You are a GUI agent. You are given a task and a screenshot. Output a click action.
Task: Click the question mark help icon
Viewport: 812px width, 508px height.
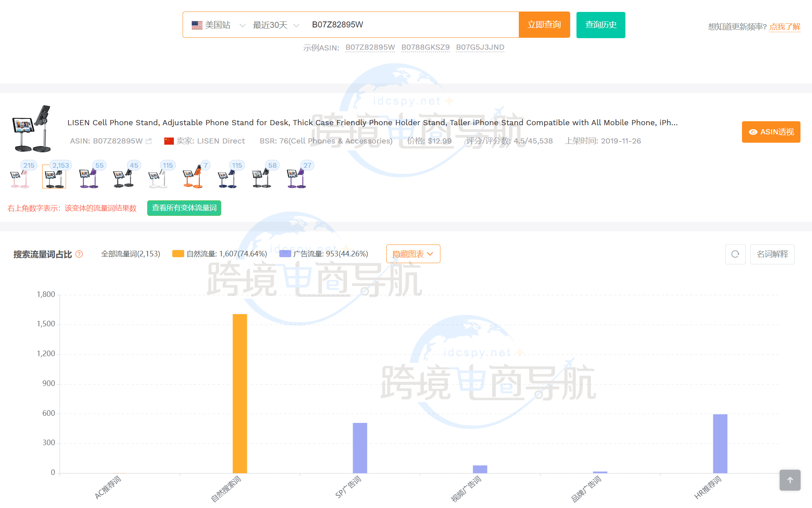(x=79, y=254)
